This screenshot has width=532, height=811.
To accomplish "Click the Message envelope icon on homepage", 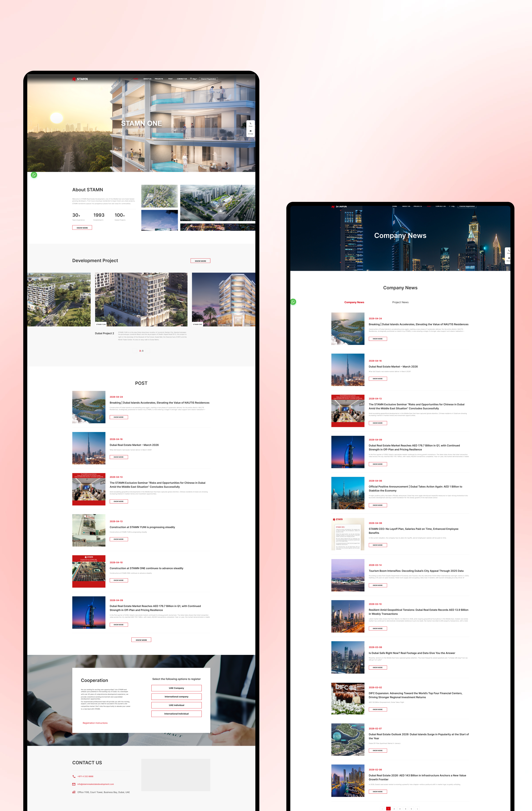I will [250, 131].
